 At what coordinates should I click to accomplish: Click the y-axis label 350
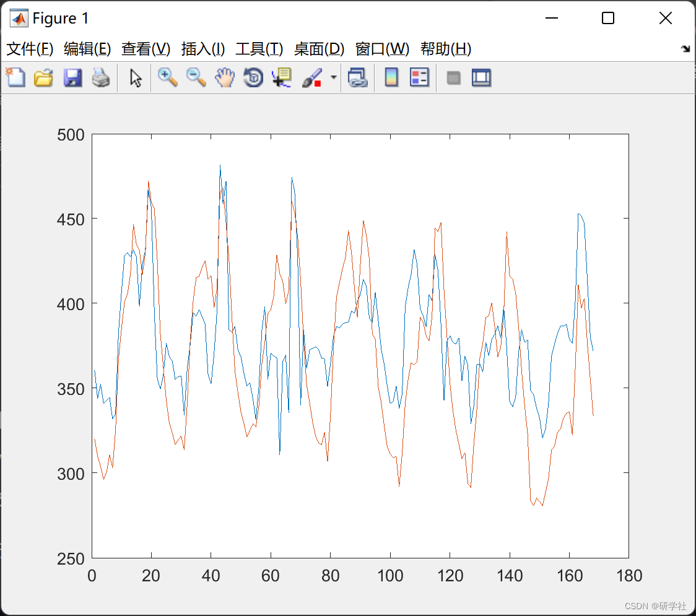(x=71, y=389)
